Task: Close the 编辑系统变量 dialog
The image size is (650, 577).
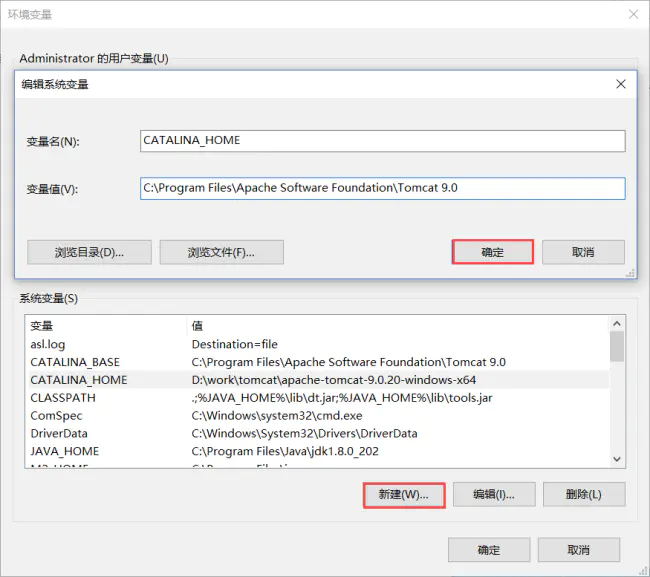Action: tap(621, 84)
